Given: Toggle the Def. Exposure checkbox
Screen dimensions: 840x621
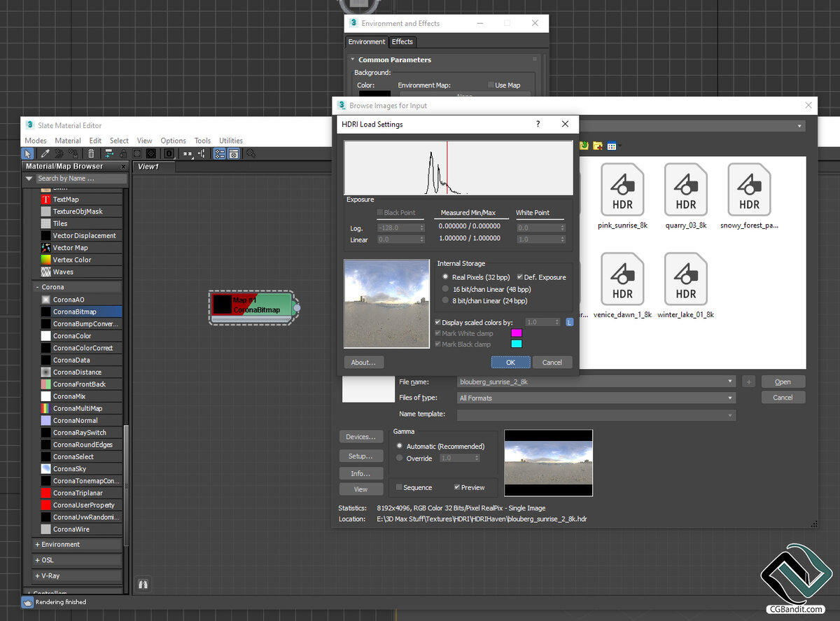Looking at the screenshot, I should [x=519, y=277].
